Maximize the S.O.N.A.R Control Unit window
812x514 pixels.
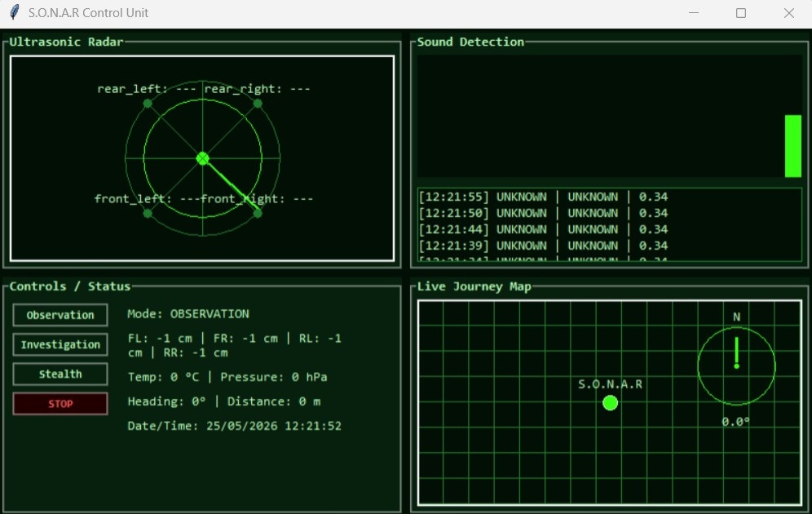[x=741, y=13]
